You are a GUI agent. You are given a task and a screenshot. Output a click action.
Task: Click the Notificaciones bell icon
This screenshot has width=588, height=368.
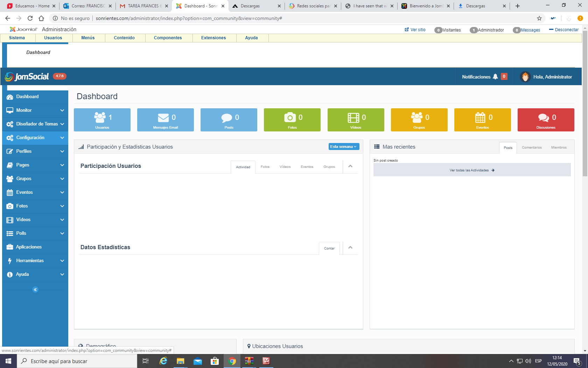495,77
